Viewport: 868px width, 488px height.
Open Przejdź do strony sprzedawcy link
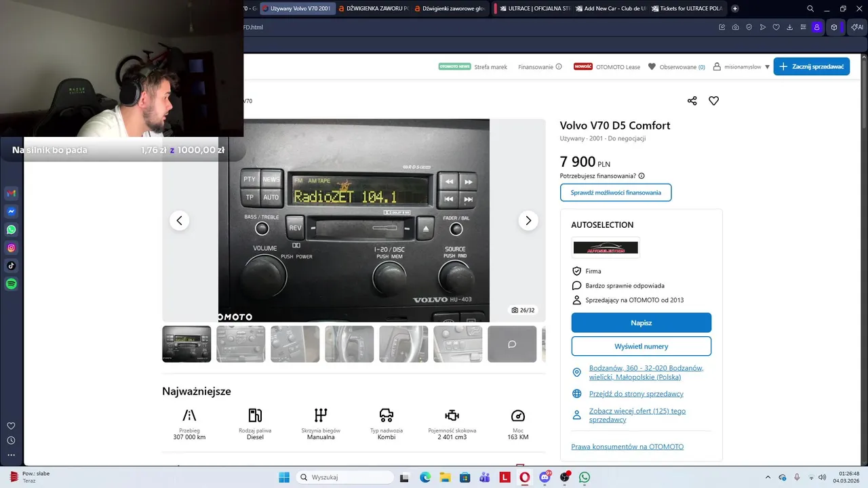pyautogui.click(x=636, y=394)
